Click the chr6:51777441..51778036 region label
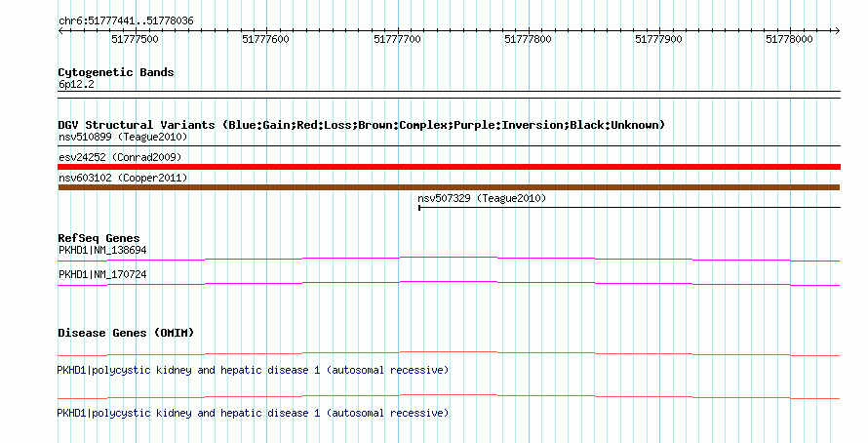This screenshot has width=868, height=443. coord(126,21)
